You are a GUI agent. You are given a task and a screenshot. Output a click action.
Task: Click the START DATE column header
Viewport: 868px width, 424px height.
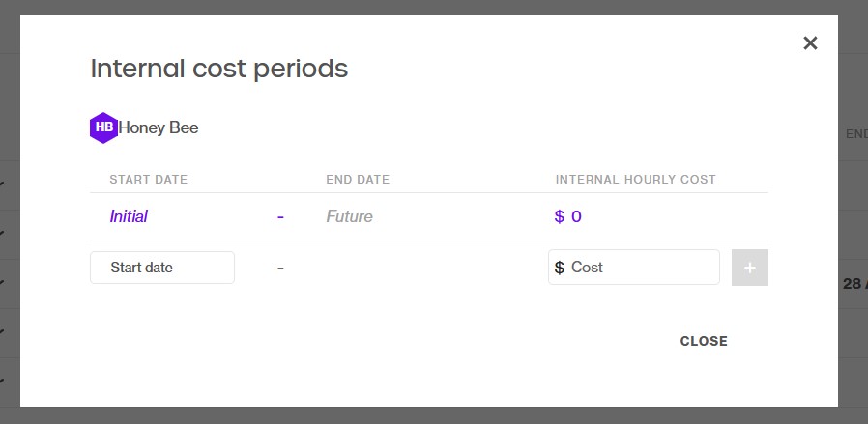click(x=148, y=179)
